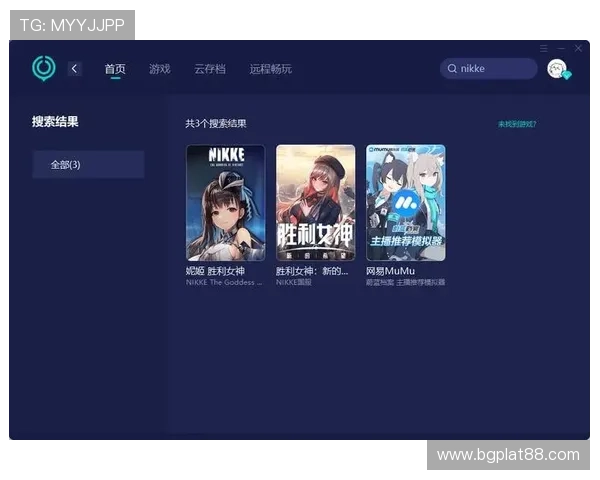Click the search magnifier icon
The height and width of the screenshot is (480, 600).
click(x=452, y=69)
